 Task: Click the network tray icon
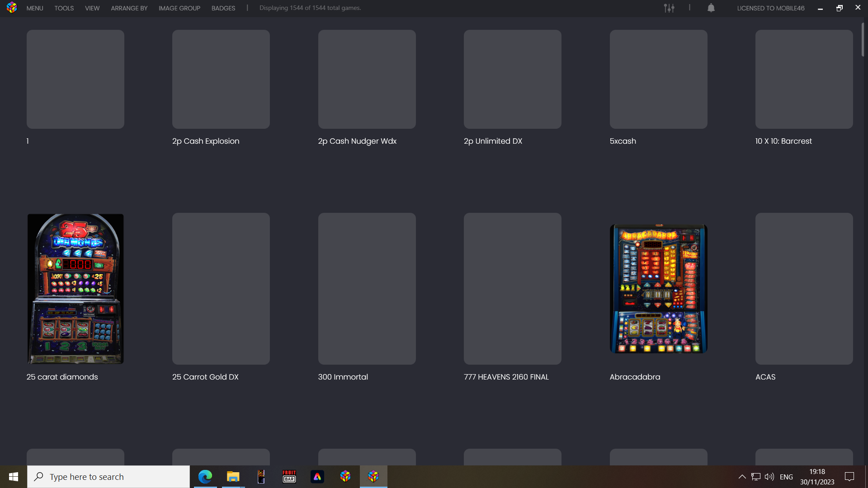click(755, 477)
